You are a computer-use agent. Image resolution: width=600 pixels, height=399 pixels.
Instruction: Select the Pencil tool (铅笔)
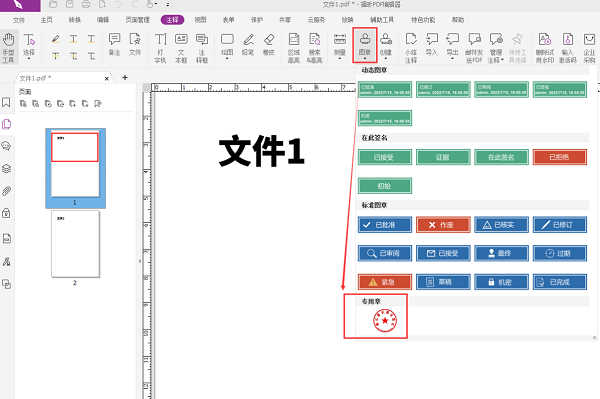(248, 45)
